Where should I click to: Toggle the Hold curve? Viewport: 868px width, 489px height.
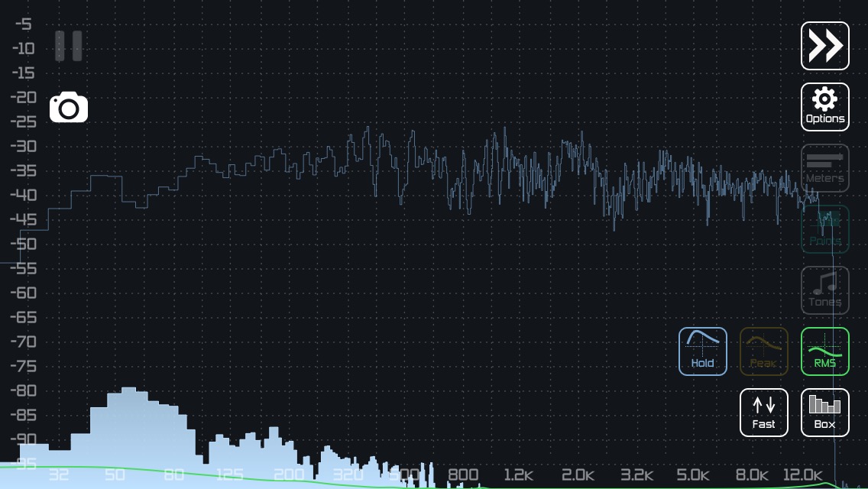click(702, 351)
